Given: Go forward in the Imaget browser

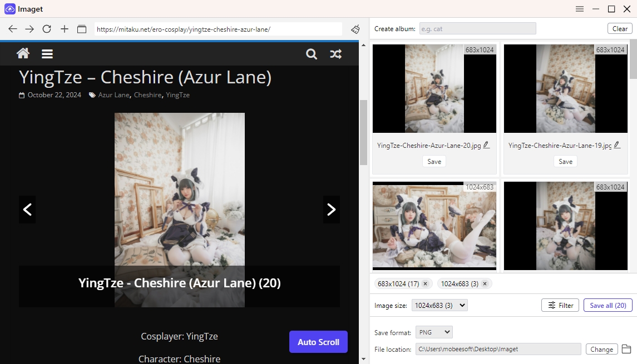Looking at the screenshot, I should (x=29, y=29).
